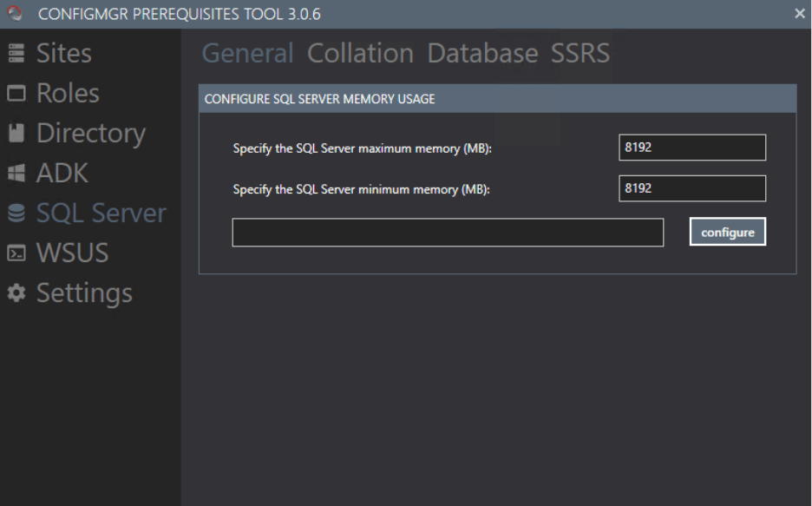Click the server icon beside Sites
812x506 pixels.
[15, 53]
